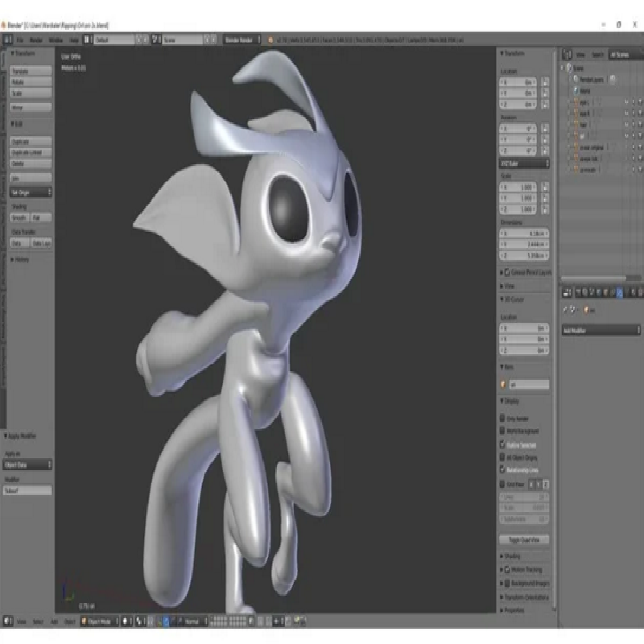Screen dimensions: 644x644
Task: Click the pin icon in properties breadcrumb
Action: coord(565,310)
